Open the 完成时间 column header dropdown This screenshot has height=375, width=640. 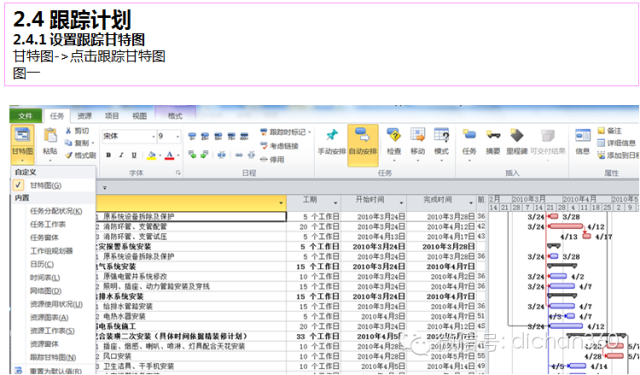[471, 203]
